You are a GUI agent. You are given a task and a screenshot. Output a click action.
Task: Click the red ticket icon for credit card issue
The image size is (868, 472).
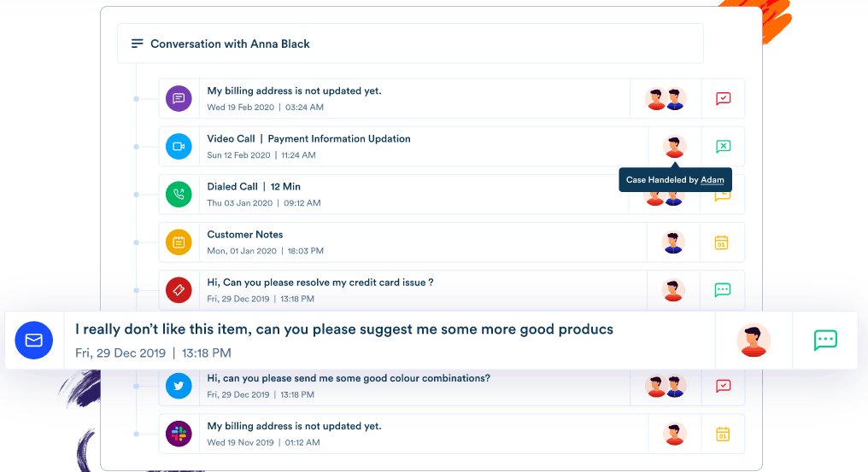coord(179,290)
